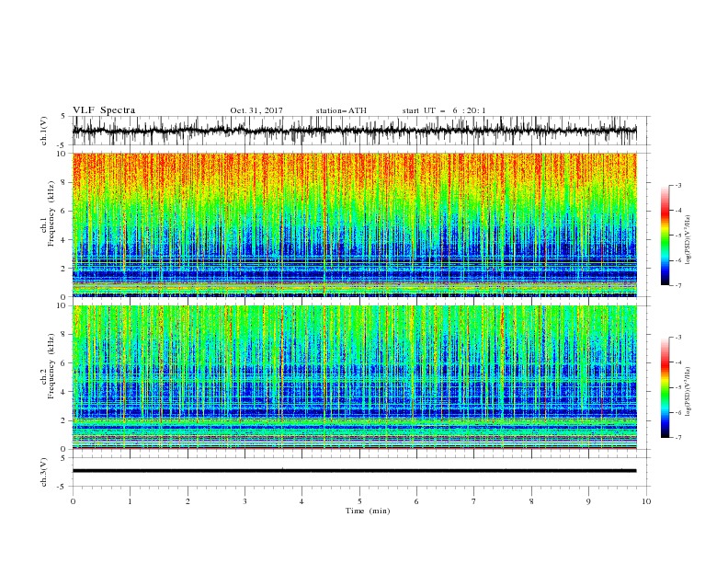The height and width of the screenshot is (563, 728).
Task: Click time axis tick label "9"
Action: 588,501
